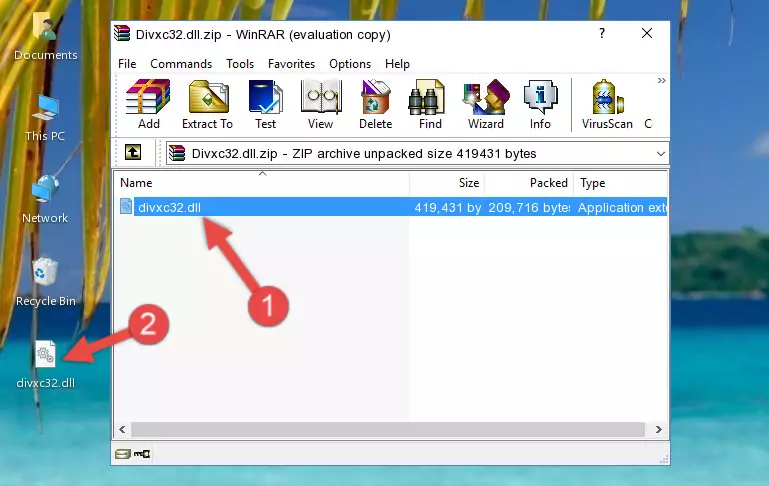Viewport: 769px width, 486px height.
Task: Run VirusScan on the archive
Action: pyautogui.click(x=607, y=104)
